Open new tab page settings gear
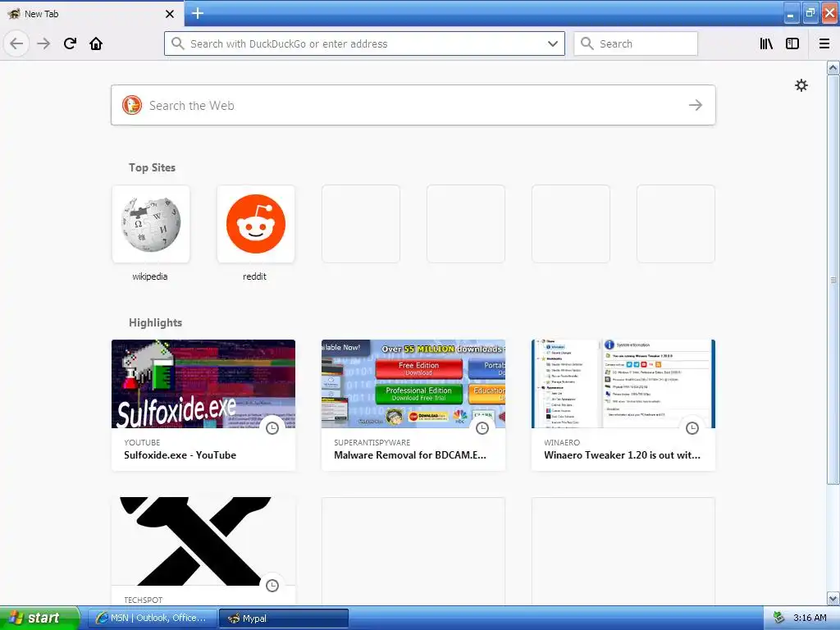This screenshot has width=840, height=630. (x=801, y=85)
